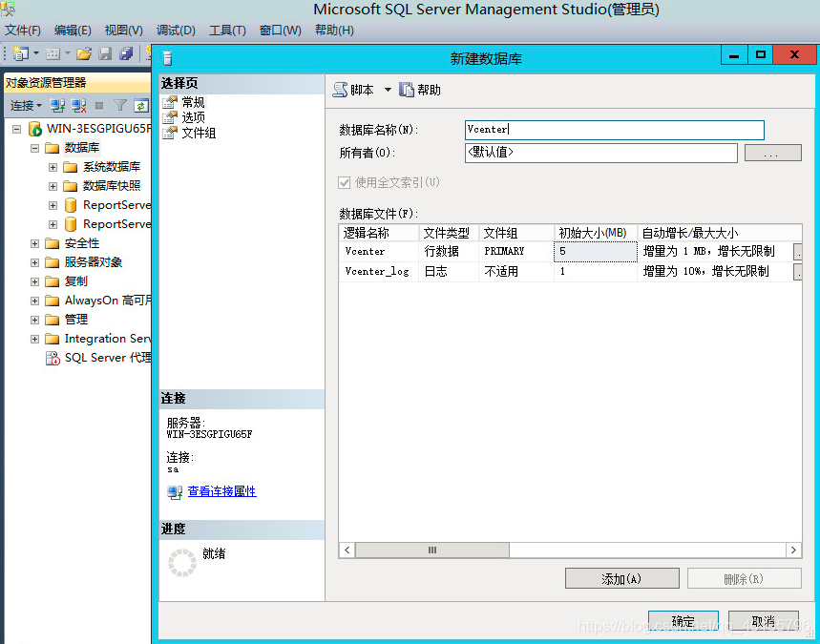Select the 安全性 folder icon
Screen dimensions: 820x644
click(x=52, y=243)
